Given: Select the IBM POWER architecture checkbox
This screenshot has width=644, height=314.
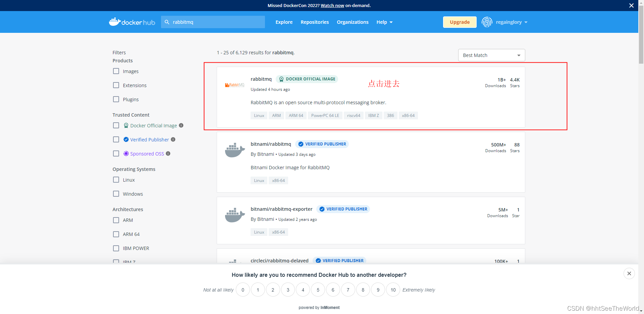Looking at the screenshot, I should pos(116,248).
